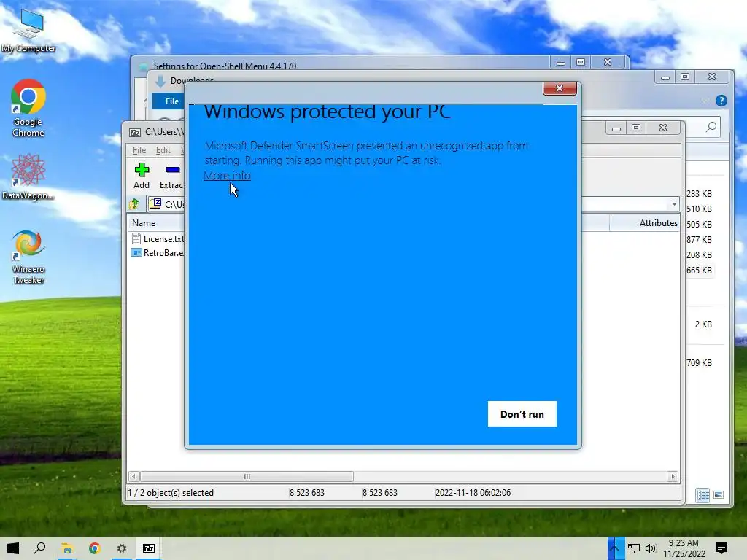
Task: Click the volume speaker tray icon
Action: point(651,548)
